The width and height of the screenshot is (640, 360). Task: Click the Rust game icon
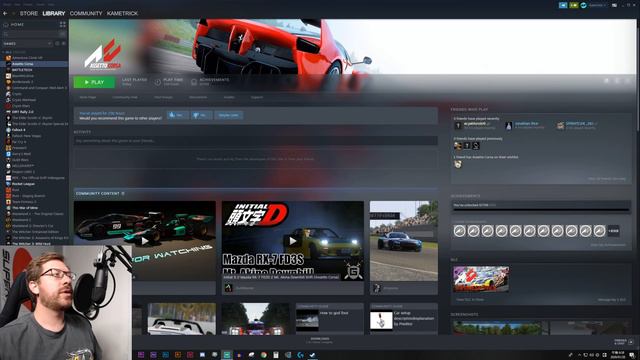pos(8,190)
